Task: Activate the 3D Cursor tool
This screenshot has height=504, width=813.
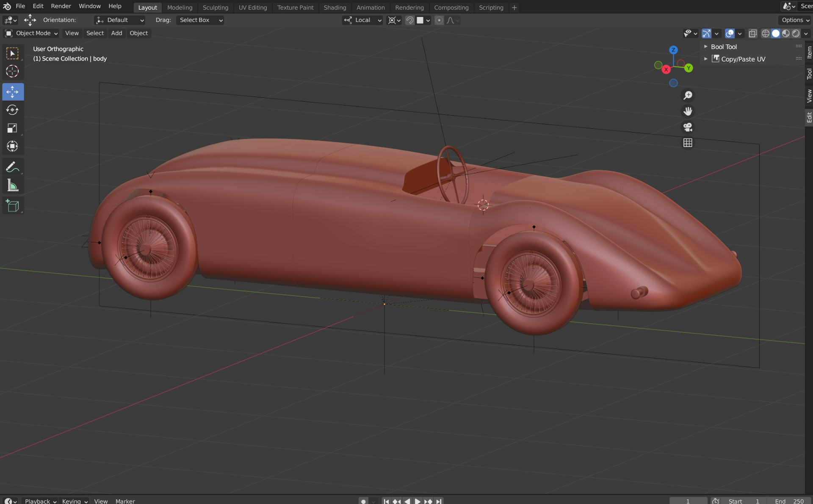Action: (12, 71)
